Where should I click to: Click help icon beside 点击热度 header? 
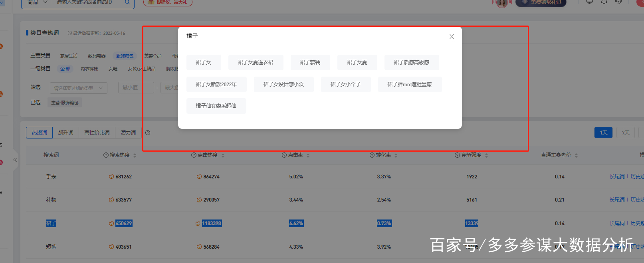coord(194,155)
